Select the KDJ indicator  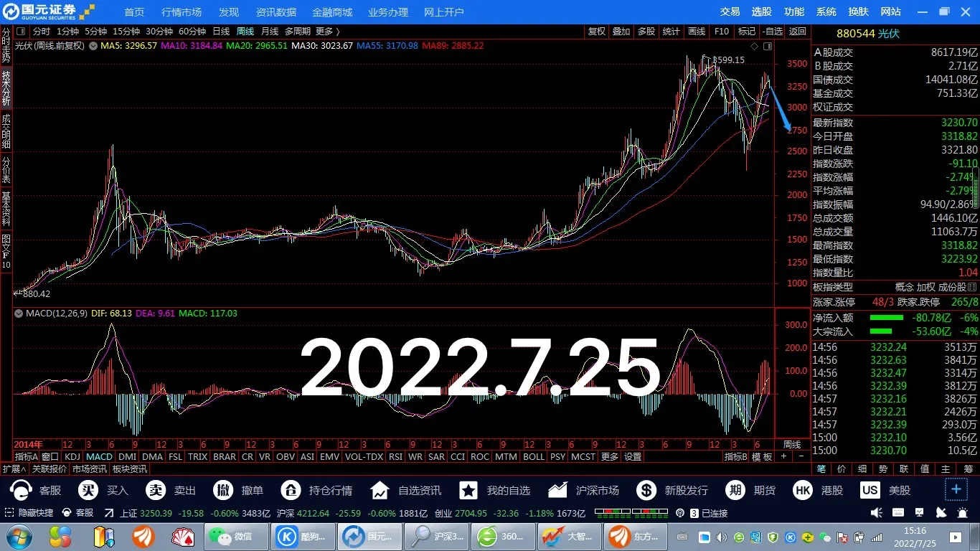72,456
